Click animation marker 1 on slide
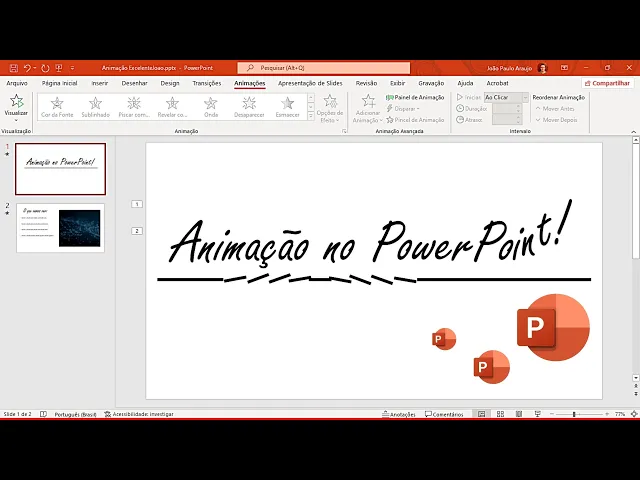 (137, 204)
